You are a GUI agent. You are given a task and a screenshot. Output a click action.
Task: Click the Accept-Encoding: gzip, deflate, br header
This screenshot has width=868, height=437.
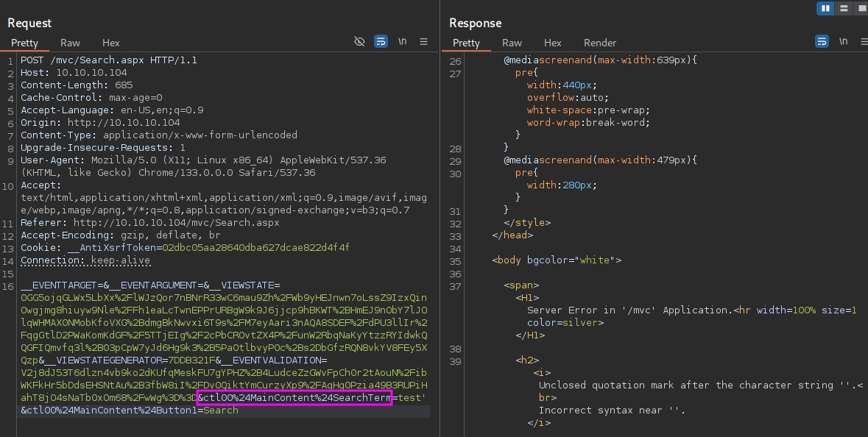pos(121,235)
